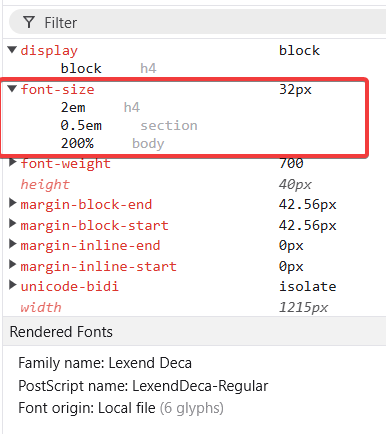Expand the margin-inline-end property

[x=13, y=244]
